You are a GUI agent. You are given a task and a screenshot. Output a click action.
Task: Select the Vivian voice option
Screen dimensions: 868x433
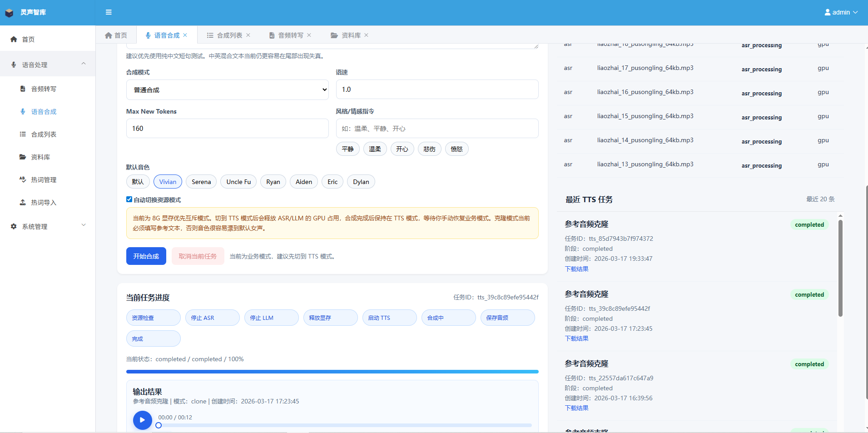[168, 181]
